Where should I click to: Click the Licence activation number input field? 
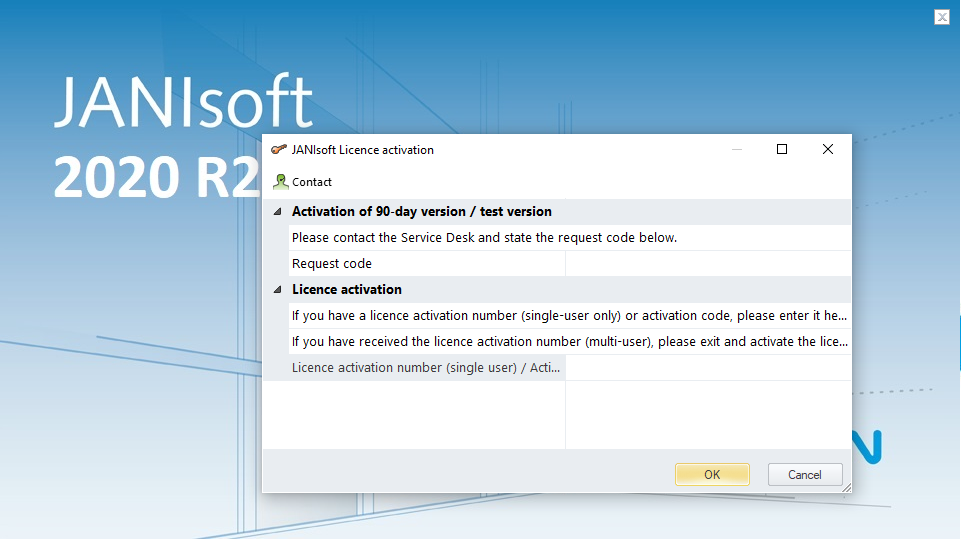[x=708, y=368]
